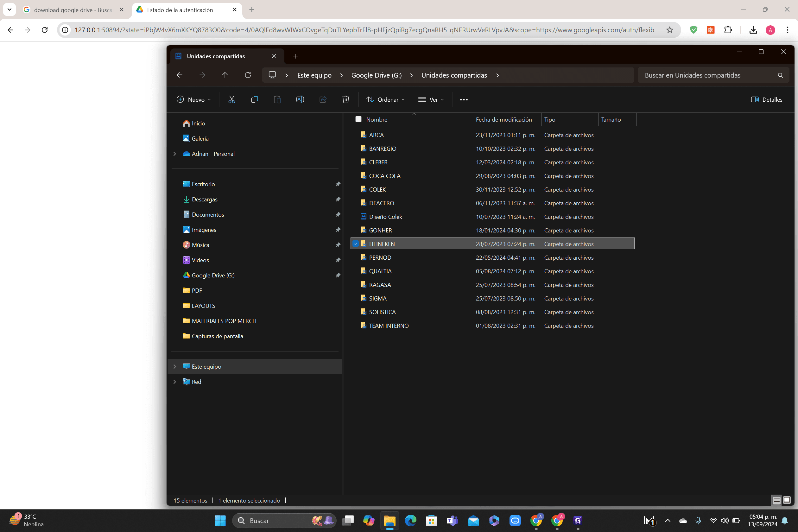Viewport: 798px width, 532px height.
Task: Add a new Explorer tab
Action: click(x=295, y=56)
